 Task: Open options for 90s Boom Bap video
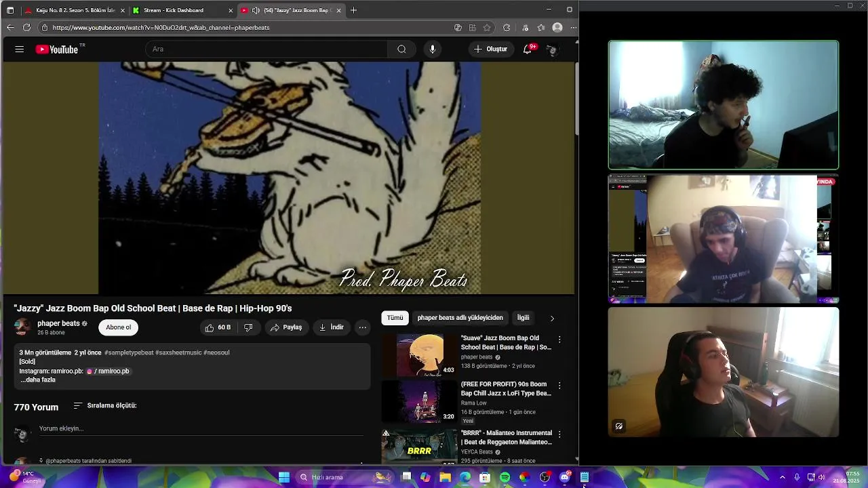[x=559, y=385]
